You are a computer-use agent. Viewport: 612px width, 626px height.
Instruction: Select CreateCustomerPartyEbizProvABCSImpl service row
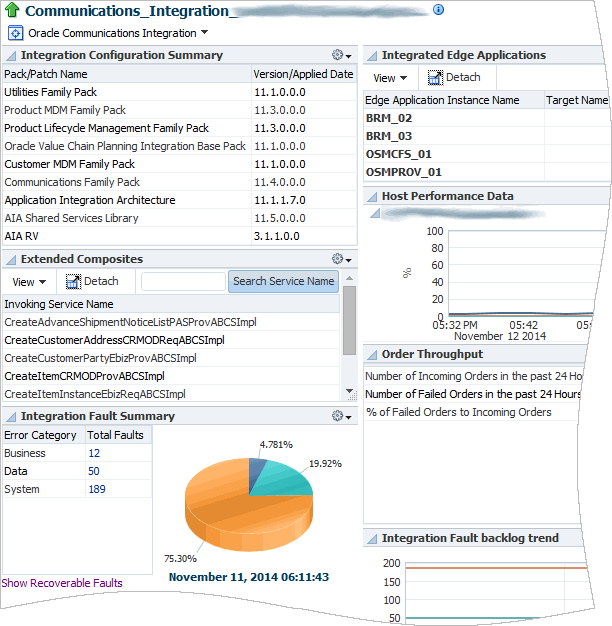[x=171, y=358]
